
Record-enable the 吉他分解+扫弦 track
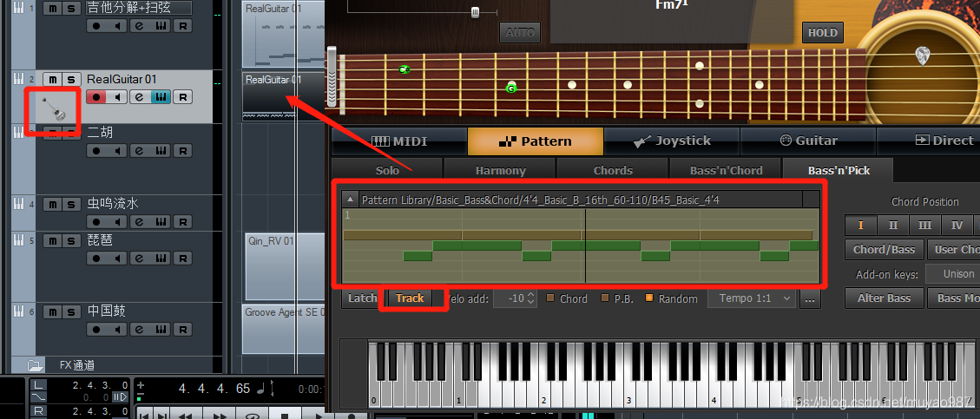[x=95, y=26]
